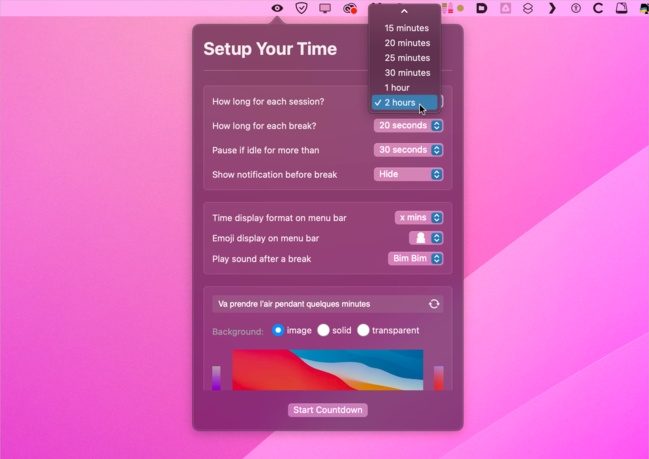This screenshot has height=459, width=649.
Task: Open the idle pause dropdown showing 30 seconds
Action: click(408, 150)
